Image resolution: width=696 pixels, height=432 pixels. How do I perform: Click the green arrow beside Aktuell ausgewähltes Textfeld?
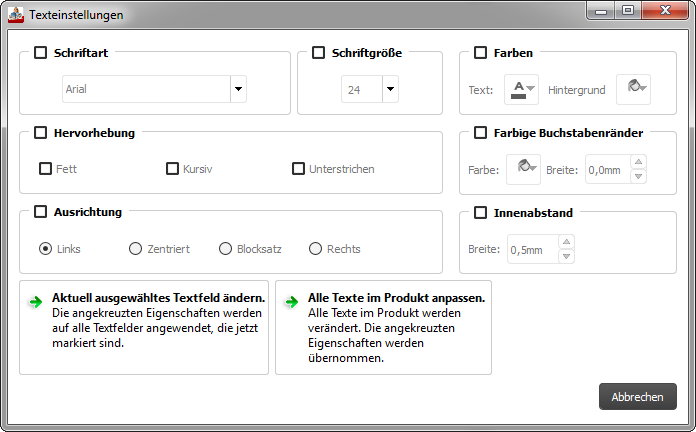coord(35,301)
